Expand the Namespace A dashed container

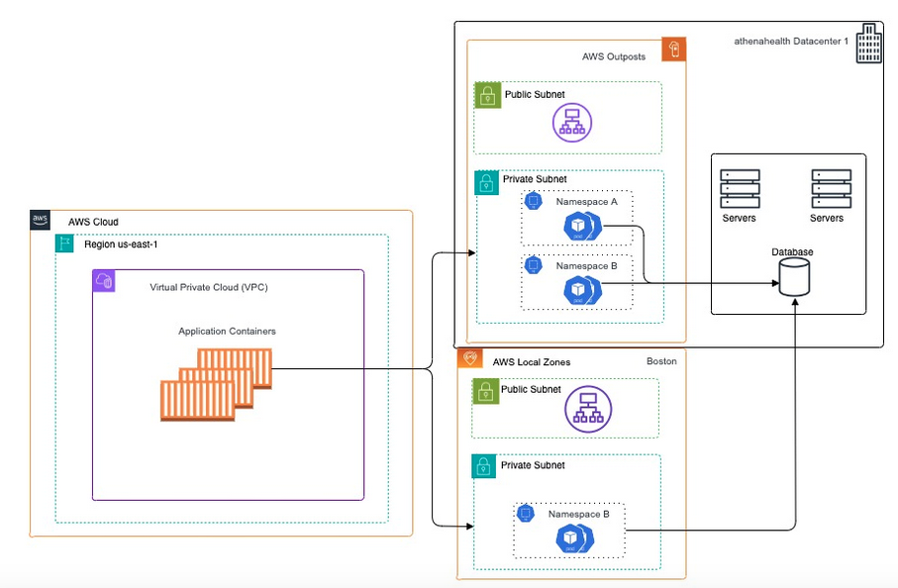pos(574,218)
